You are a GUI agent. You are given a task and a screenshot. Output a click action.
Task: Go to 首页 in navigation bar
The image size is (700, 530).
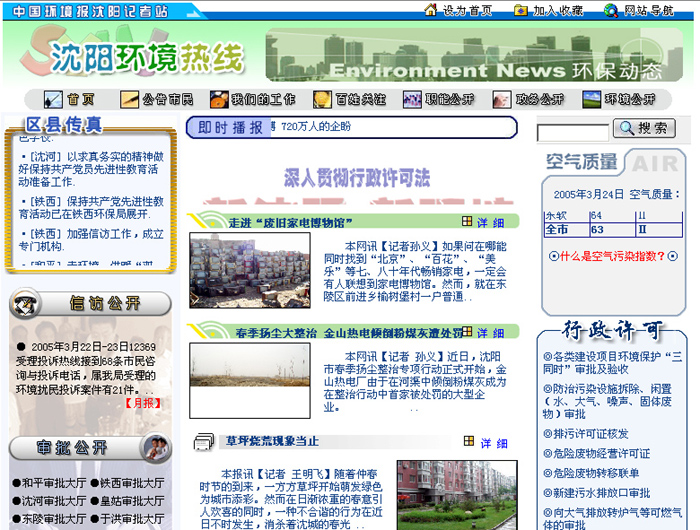tap(81, 99)
